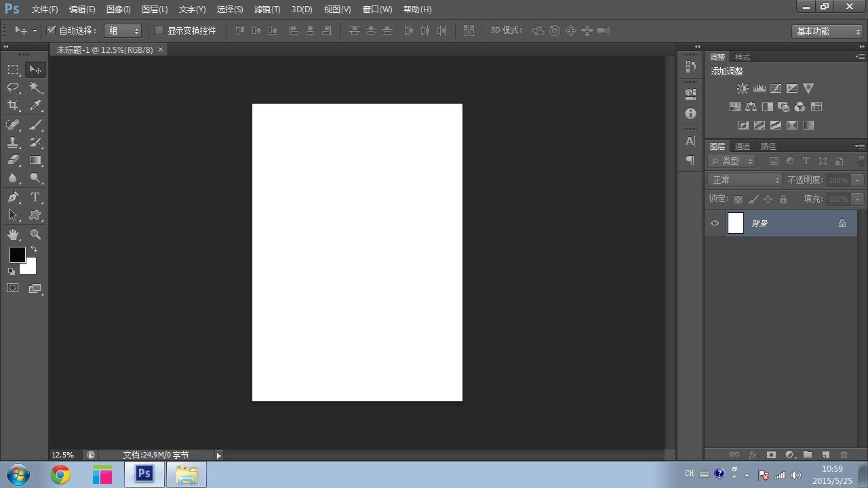This screenshot has width=868, height=488.
Task: Enable the 显示变换控件 checkbox
Action: point(159,30)
